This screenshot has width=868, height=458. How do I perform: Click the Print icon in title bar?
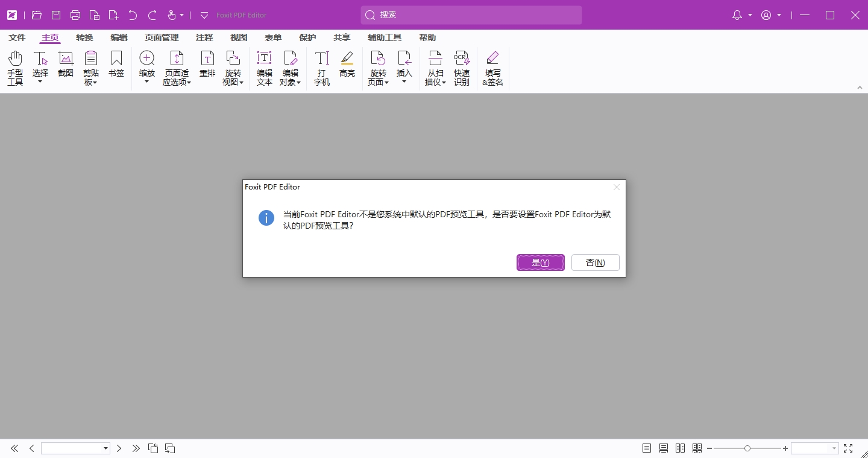75,15
